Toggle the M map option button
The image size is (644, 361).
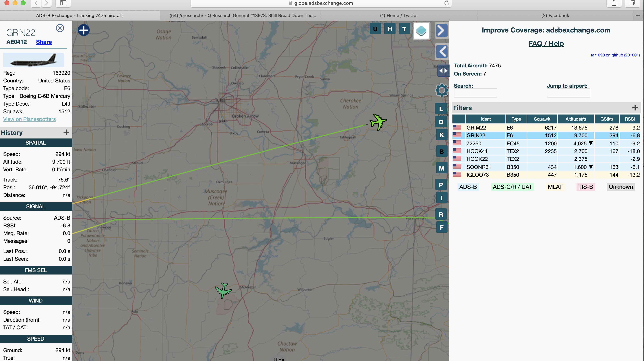point(441,168)
